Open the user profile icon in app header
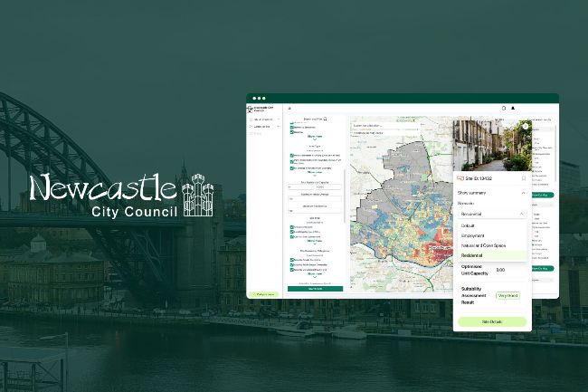Image resolution: width=588 pixels, height=392 pixels. point(513,108)
